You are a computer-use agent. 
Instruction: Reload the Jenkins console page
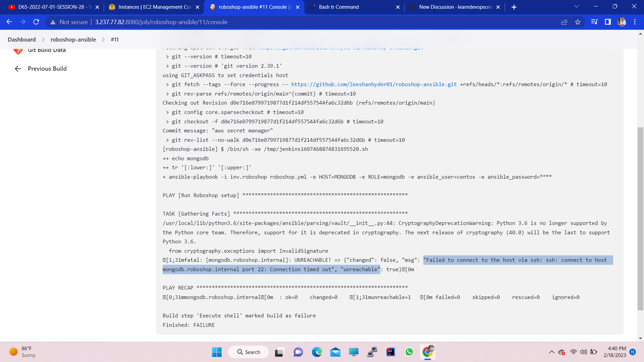[x=36, y=22]
